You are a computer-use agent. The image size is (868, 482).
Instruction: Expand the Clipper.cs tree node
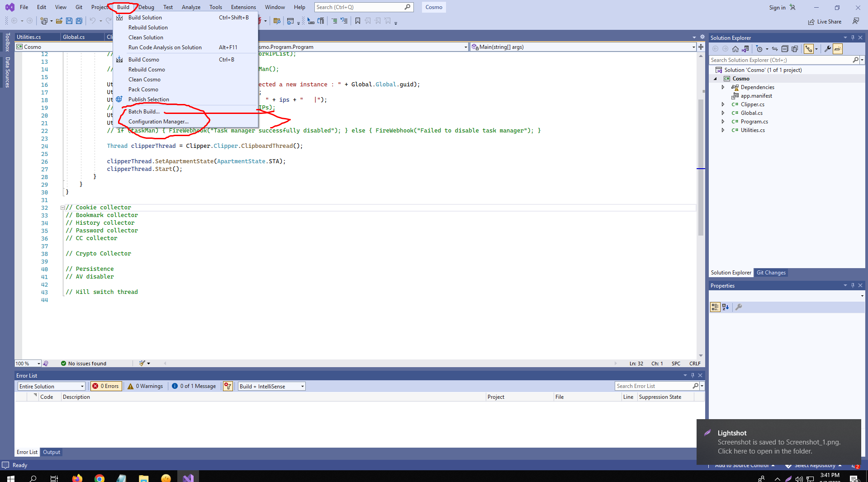[723, 104]
